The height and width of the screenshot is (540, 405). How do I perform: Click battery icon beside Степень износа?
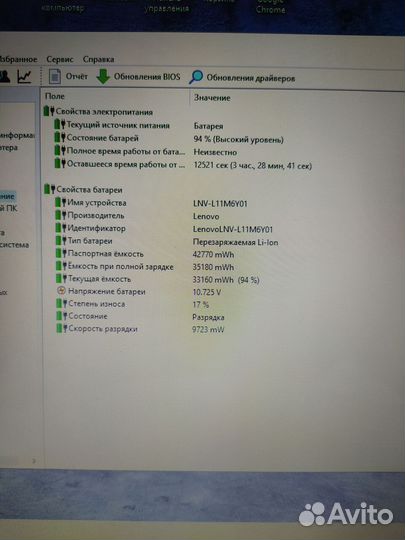(62, 303)
